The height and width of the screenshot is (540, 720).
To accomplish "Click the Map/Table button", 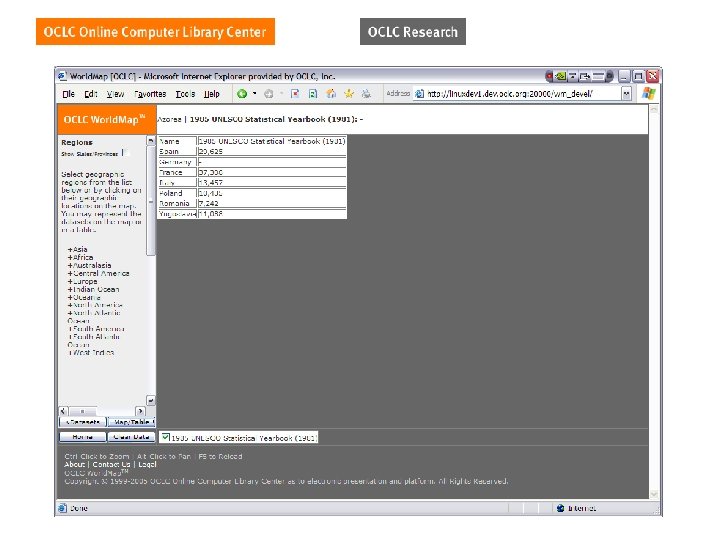I will tap(132, 422).
